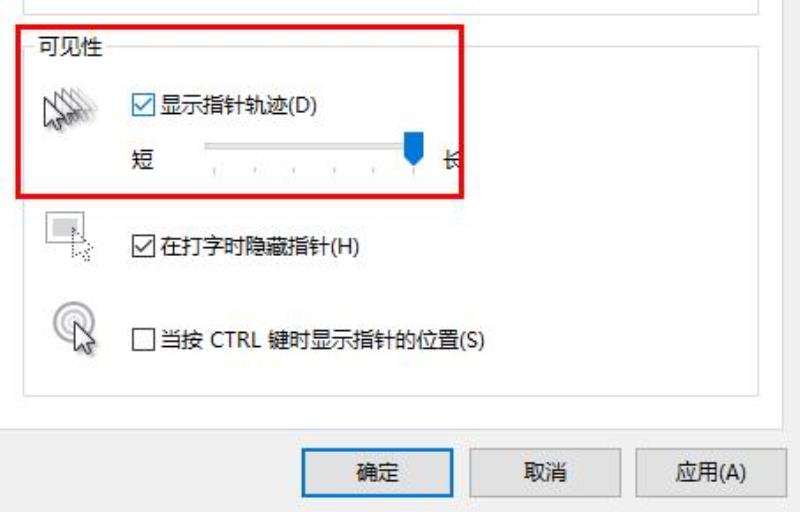Click the 长 label at the slider end

point(452,160)
